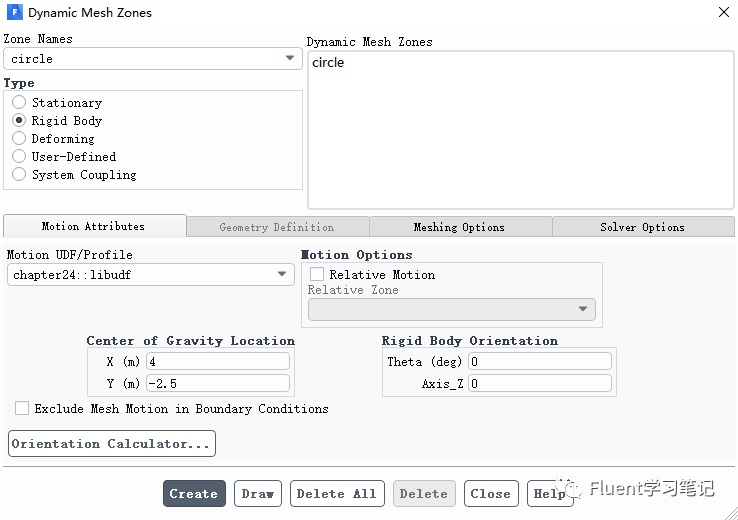Select System Coupling radio button
This screenshot has height=520, width=738.
[x=19, y=174]
